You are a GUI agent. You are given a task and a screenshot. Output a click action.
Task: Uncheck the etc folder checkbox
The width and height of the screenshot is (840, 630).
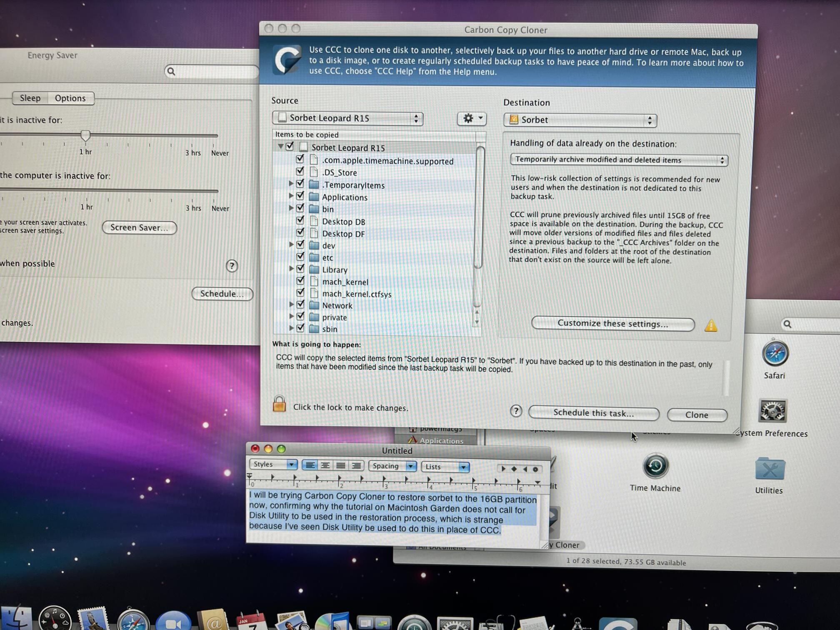pos(300,256)
